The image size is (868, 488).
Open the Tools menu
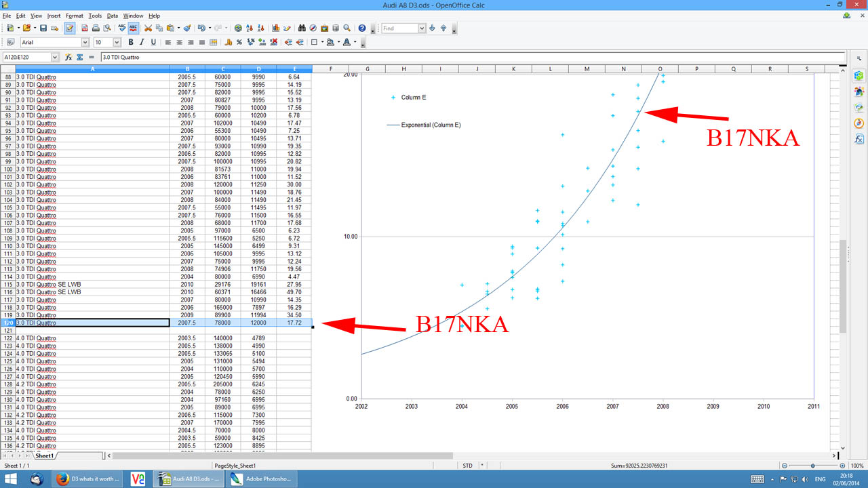95,16
